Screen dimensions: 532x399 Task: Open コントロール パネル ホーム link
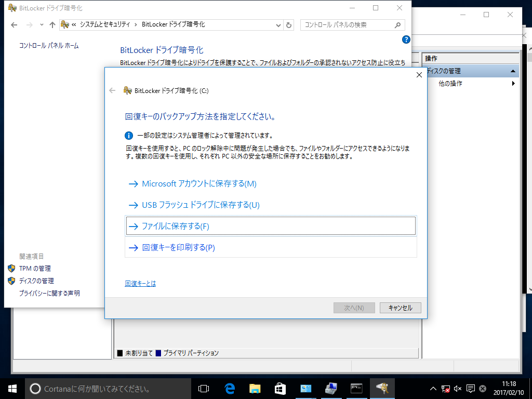coord(49,46)
